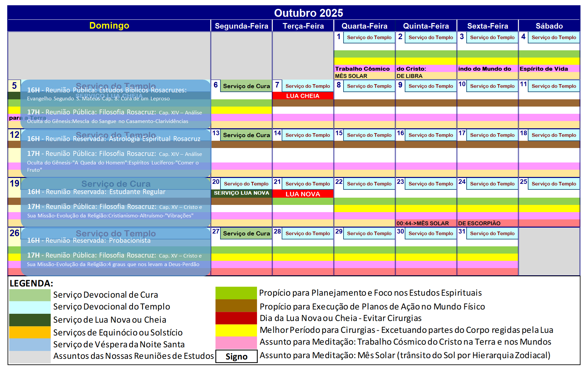Click the pink Trabalho Cósmico meditation legend swatch
Image resolution: width=588 pixels, height=371 pixels.
point(235,342)
